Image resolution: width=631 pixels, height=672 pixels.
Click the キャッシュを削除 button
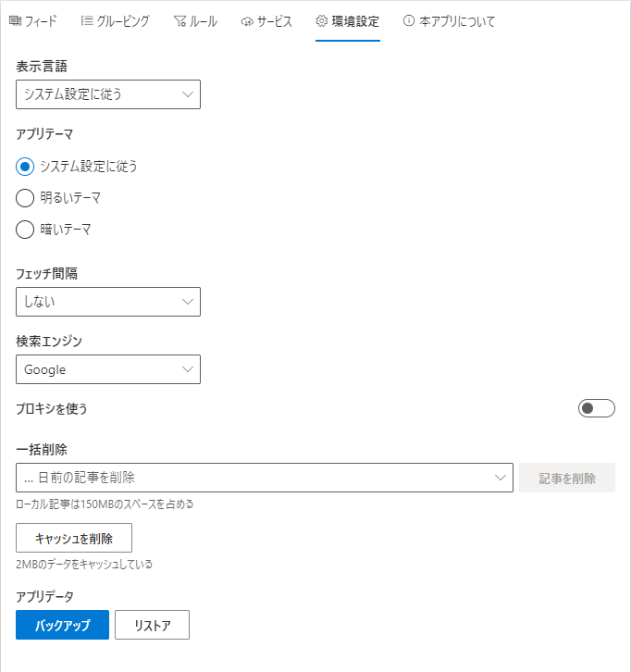pos(74,538)
